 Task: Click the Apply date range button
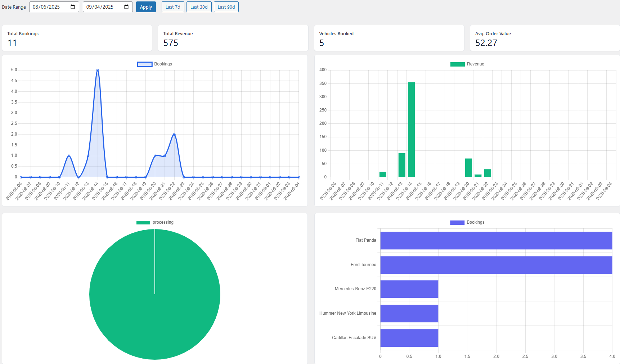tap(146, 7)
